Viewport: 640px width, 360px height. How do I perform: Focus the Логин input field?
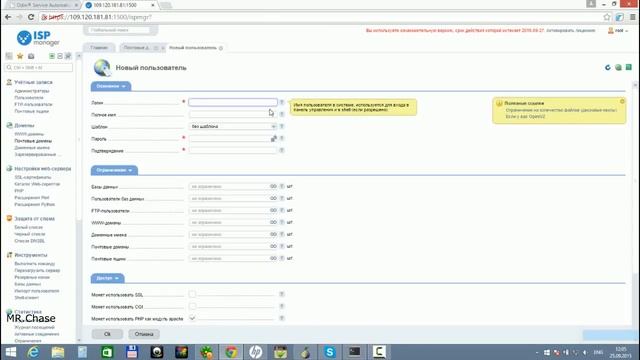click(x=233, y=102)
